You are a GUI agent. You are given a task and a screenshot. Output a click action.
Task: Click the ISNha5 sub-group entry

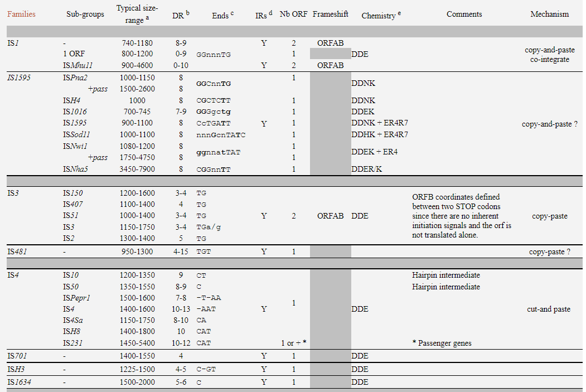click(x=78, y=169)
